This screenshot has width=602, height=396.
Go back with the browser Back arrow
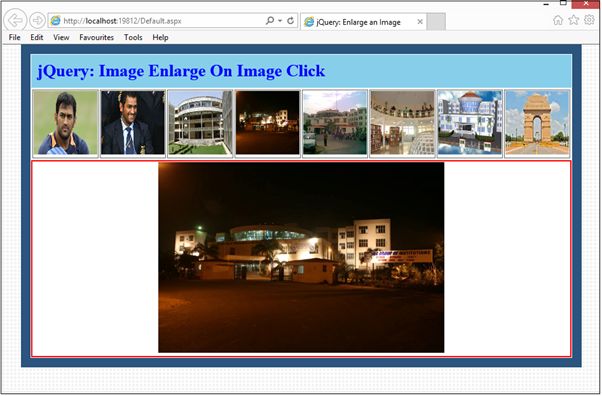pos(15,20)
